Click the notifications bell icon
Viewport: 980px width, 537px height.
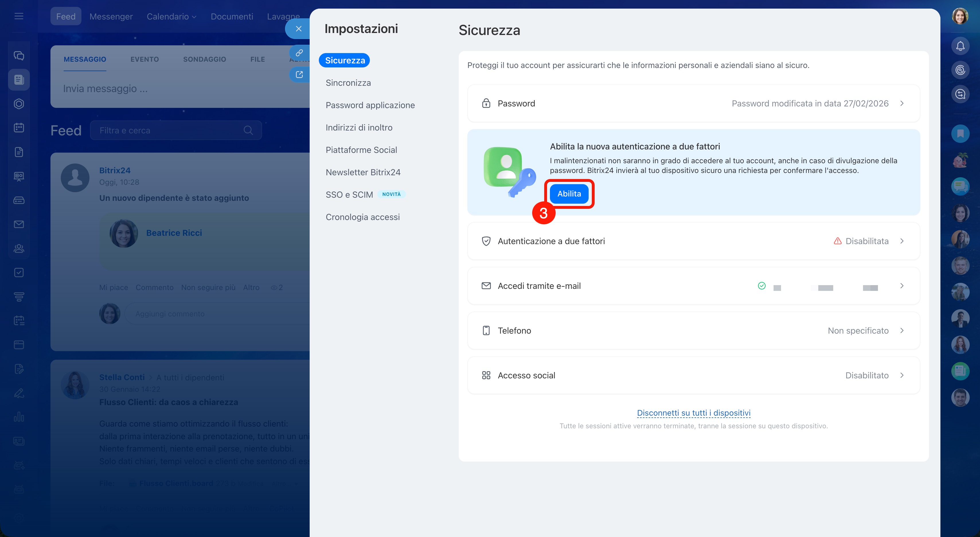click(960, 46)
